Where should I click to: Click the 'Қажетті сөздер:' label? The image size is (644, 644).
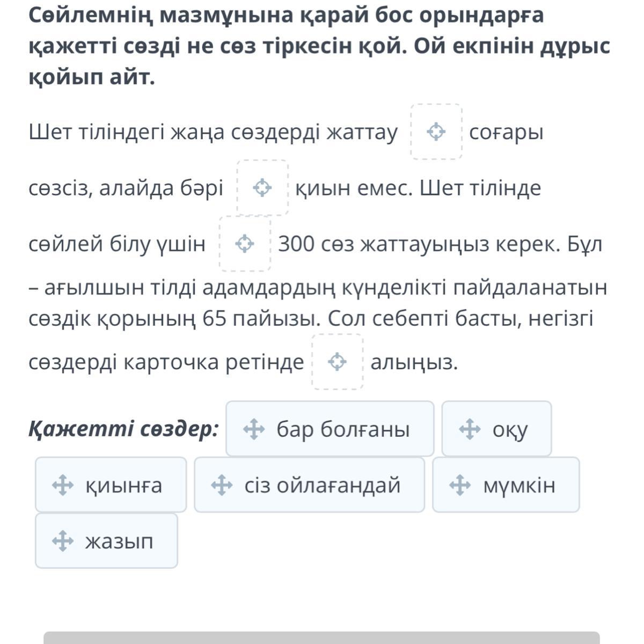pos(123,429)
